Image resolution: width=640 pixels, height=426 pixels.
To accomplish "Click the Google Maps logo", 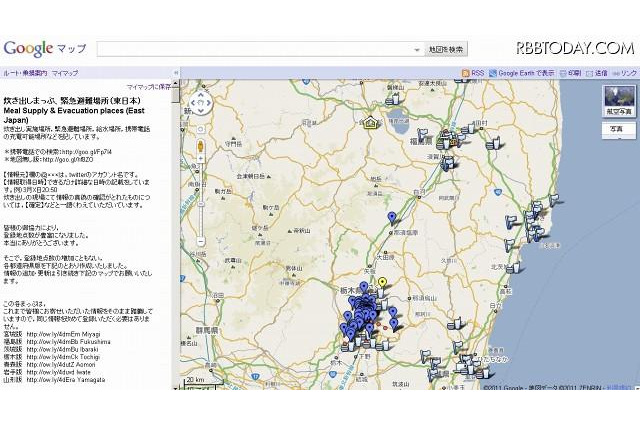I will (x=45, y=49).
